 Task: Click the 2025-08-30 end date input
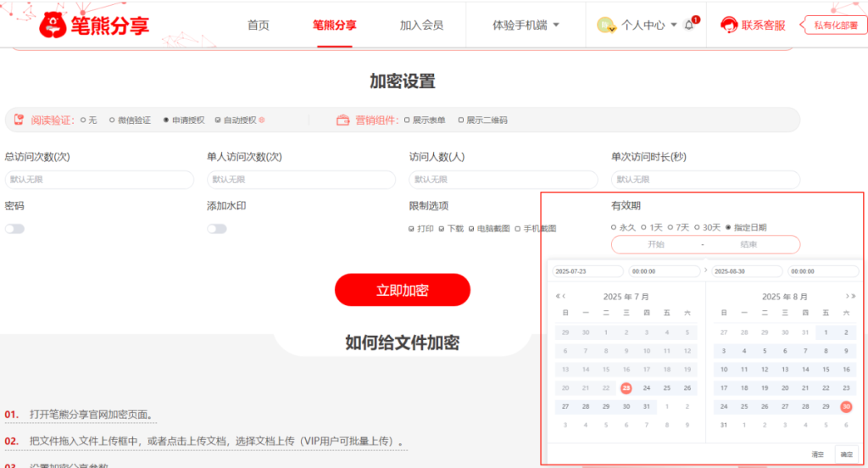[x=747, y=271]
